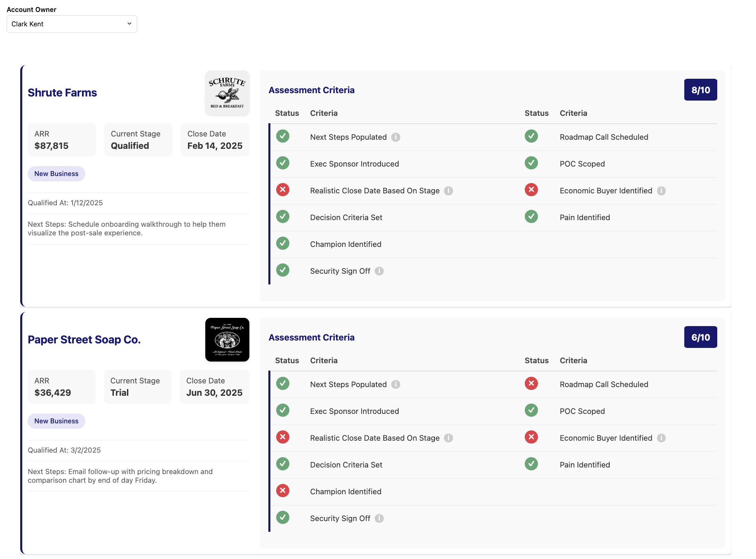756x559 pixels.
Task: Click the Schrute Farms logo thumbnail
Action: tap(227, 92)
